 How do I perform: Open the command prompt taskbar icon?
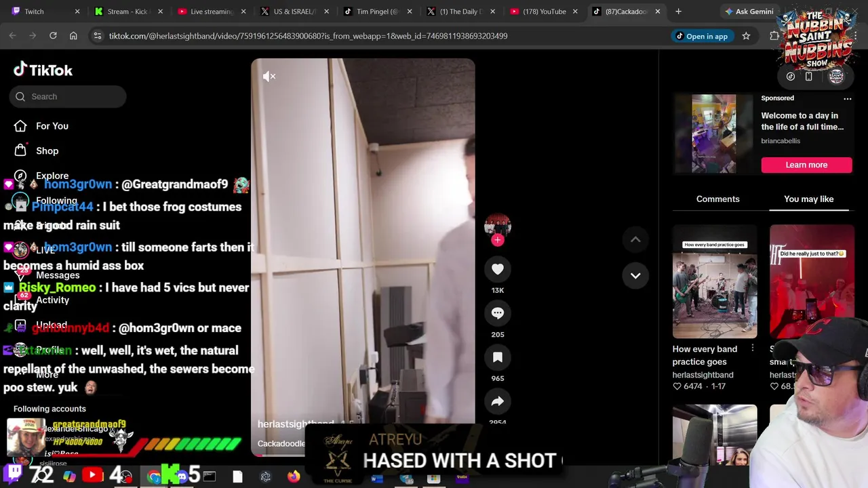pos(210,476)
